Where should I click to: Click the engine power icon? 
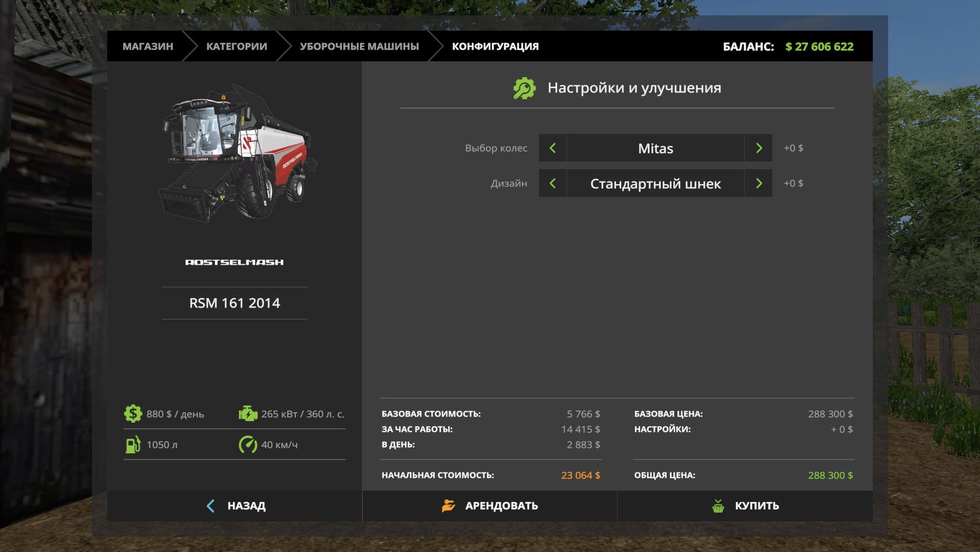(248, 414)
